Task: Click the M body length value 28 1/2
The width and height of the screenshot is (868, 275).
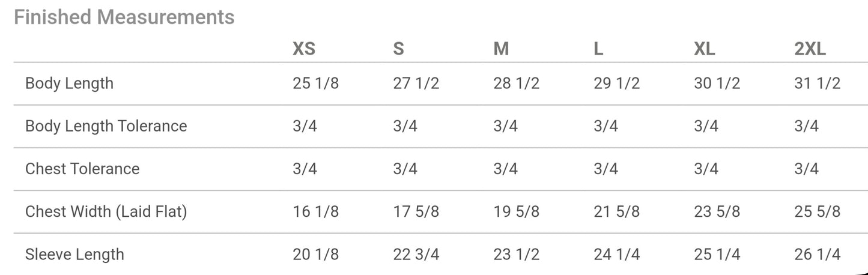Action: pyautogui.click(x=516, y=83)
